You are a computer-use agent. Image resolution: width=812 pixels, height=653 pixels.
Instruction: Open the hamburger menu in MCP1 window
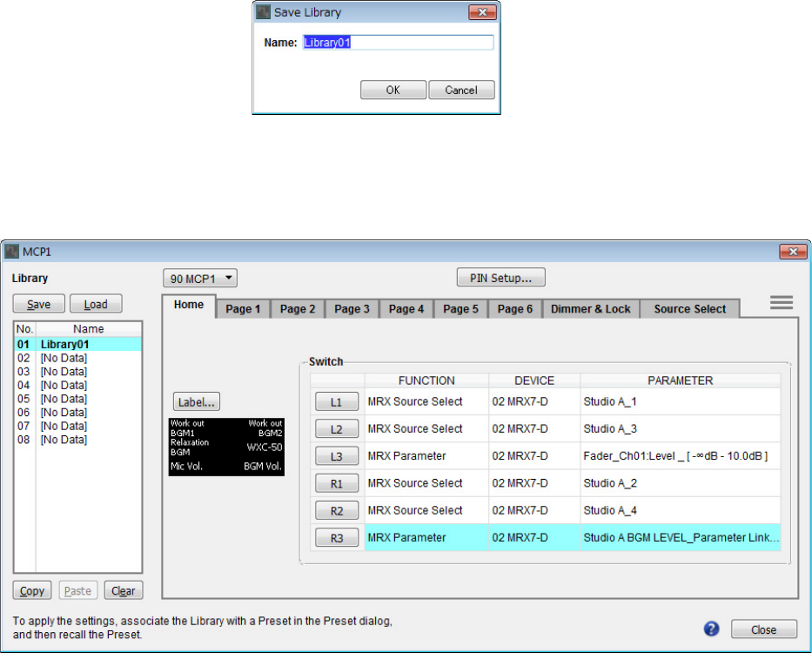click(781, 302)
